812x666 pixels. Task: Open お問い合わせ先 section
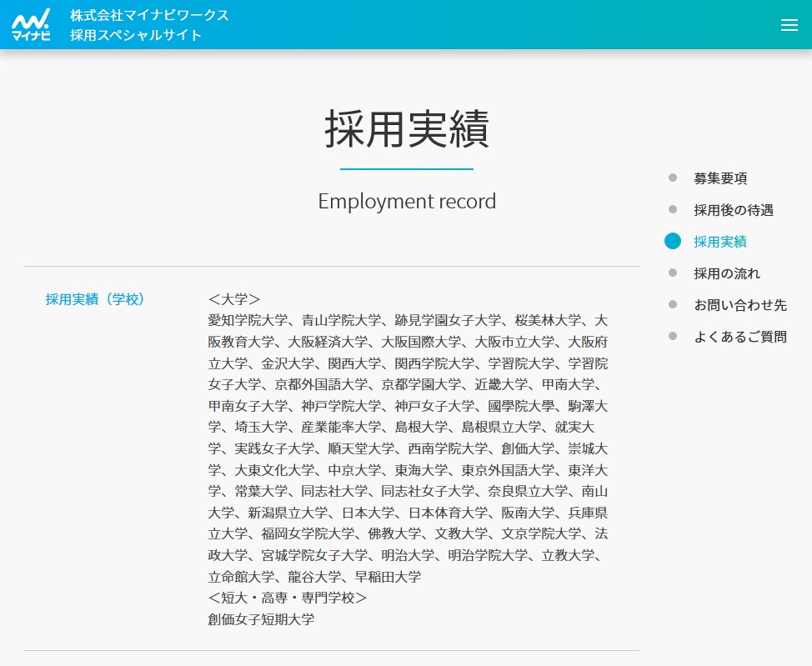(740, 304)
